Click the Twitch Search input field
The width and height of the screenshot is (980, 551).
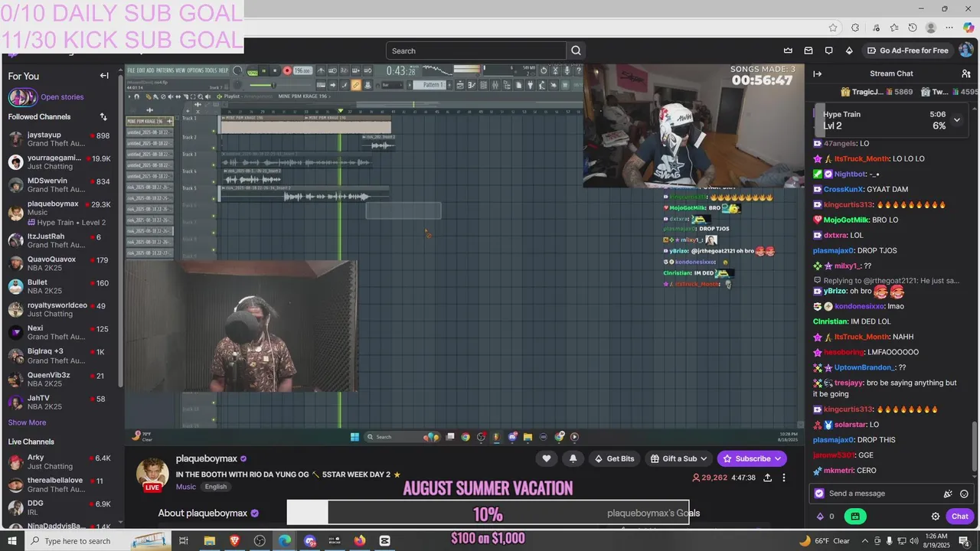[x=476, y=51]
